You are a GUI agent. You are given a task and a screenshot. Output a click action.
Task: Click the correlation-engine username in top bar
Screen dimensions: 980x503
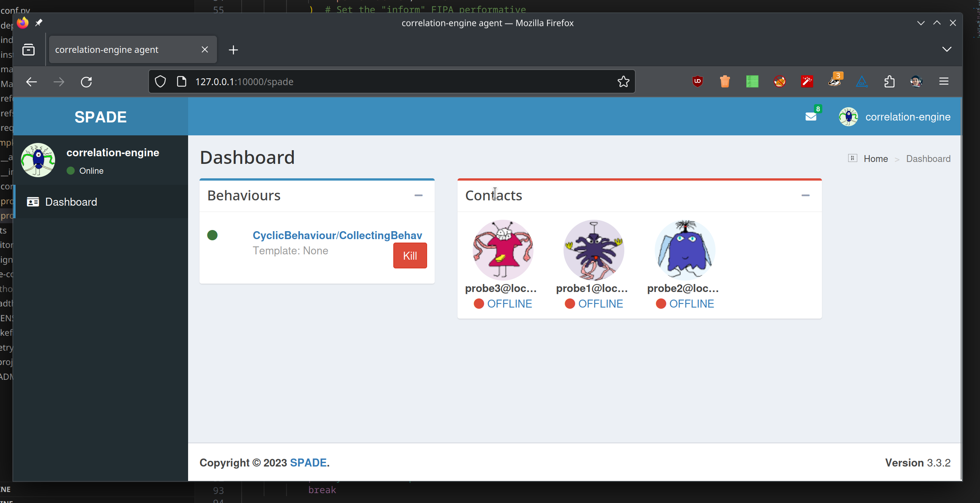point(908,117)
